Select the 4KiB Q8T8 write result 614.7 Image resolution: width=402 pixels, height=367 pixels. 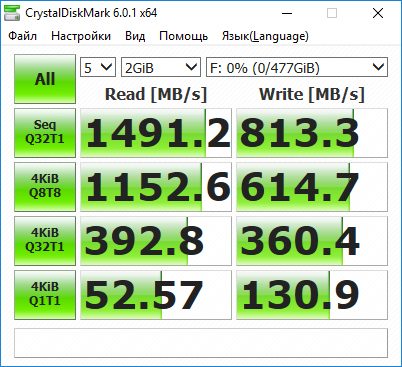click(x=312, y=187)
